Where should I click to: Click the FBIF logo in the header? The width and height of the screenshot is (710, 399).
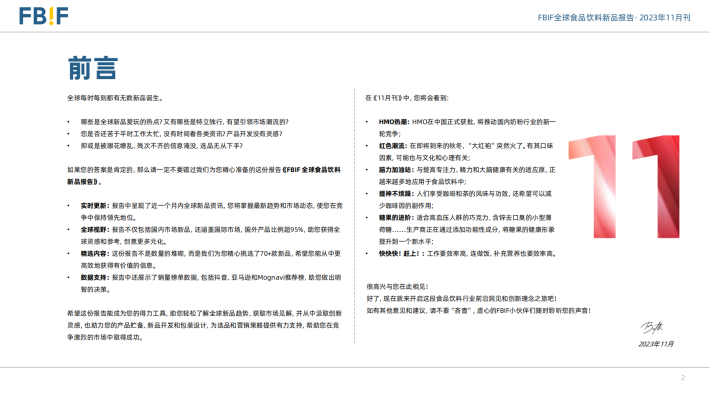point(43,16)
